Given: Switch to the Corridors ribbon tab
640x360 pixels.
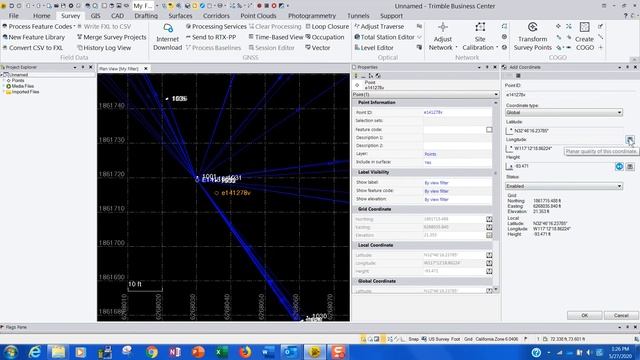Looking at the screenshot, I should coord(216,16).
